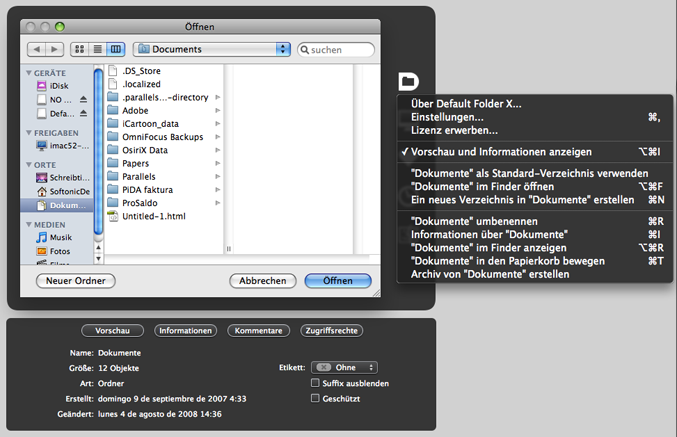Open the Documents location popup
The width and height of the screenshot is (677, 437).
pos(212,49)
